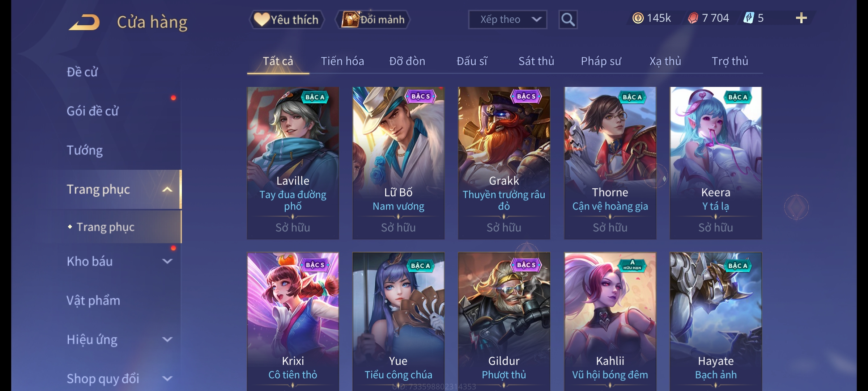Select Grakk Thuyền trưởng râu đỏ skin card
The image size is (868, 391).
coord(504,163)
